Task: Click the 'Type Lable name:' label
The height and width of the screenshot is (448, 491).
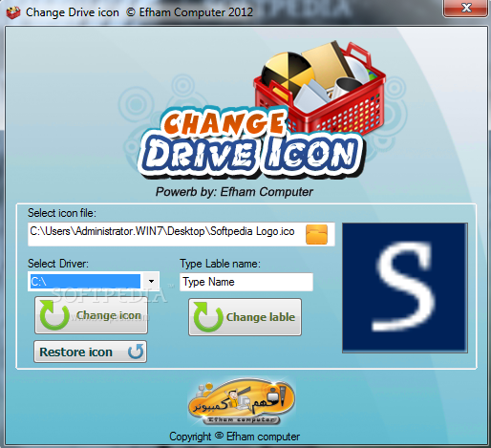Action: (220, 264)
